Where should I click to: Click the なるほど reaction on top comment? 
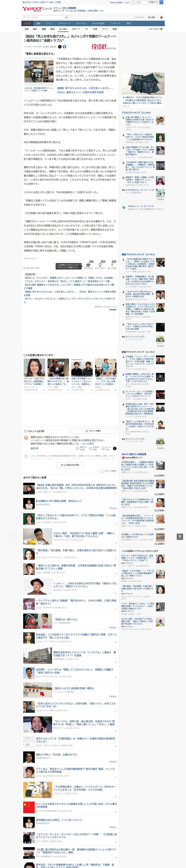point(94,448)
